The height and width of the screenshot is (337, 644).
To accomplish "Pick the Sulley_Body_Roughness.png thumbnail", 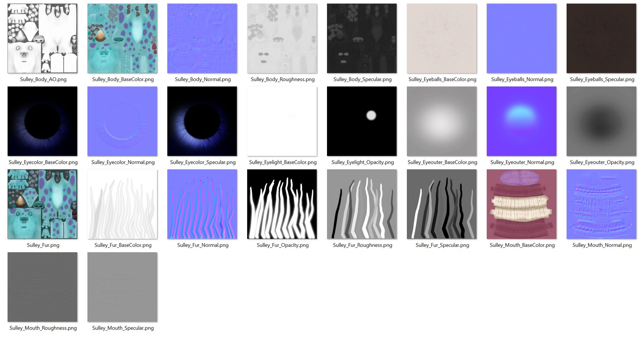I will [x=282, y=39].
